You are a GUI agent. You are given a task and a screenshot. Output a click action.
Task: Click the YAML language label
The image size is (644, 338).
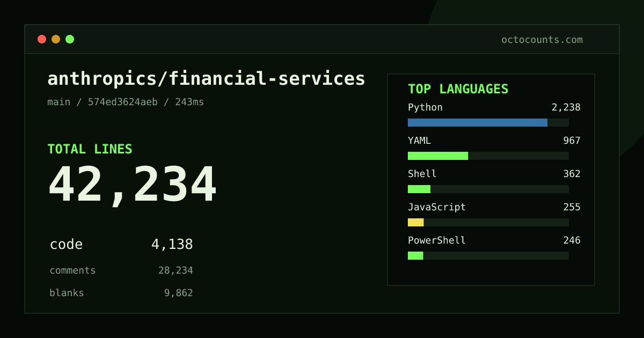(419, 141)
